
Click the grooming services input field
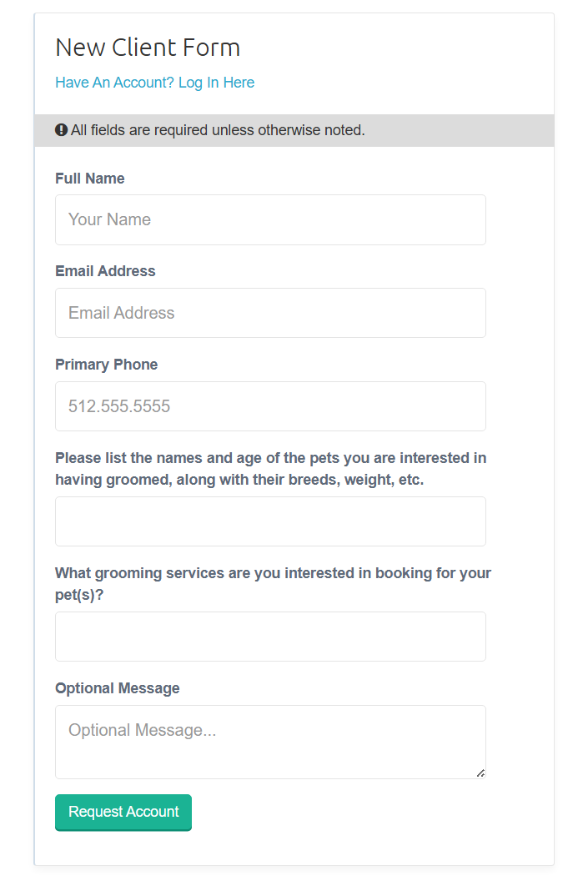tap(270, 637)
